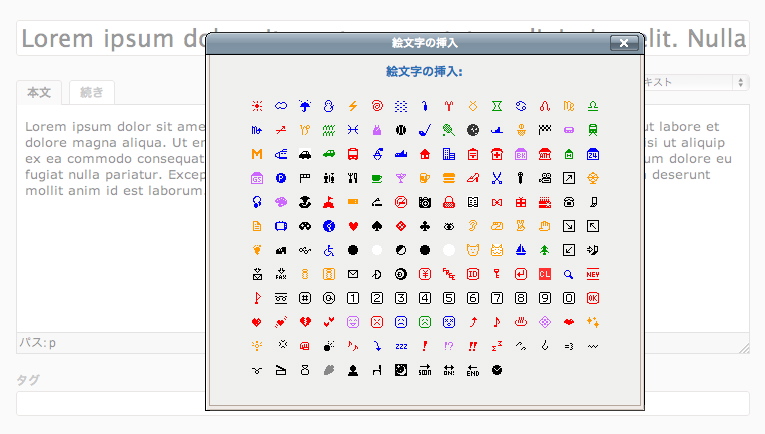765x434 pixels.
Task: Pick the orange ear emoji
Action: point(473,226)
